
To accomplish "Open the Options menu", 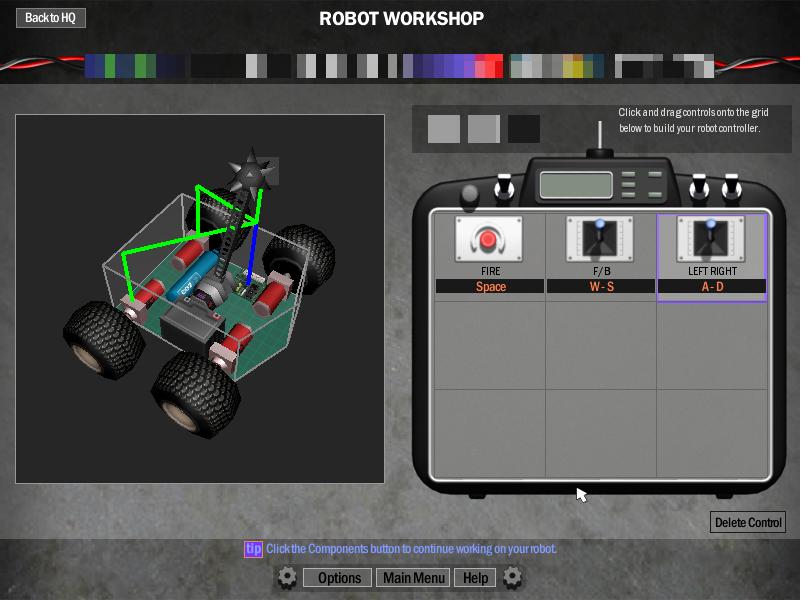I will point(339,578).
